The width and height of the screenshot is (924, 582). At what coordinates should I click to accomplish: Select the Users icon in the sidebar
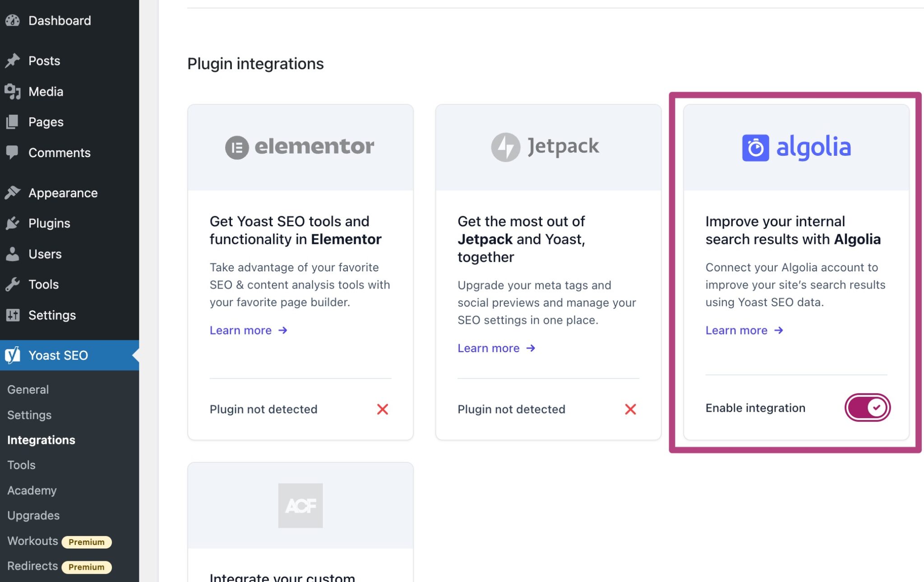tap(13, 254)
